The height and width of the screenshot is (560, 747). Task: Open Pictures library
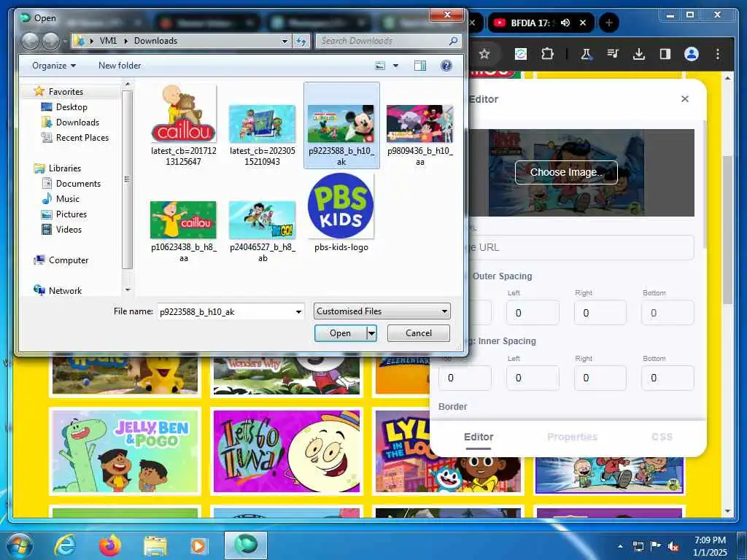click(71, 214)
